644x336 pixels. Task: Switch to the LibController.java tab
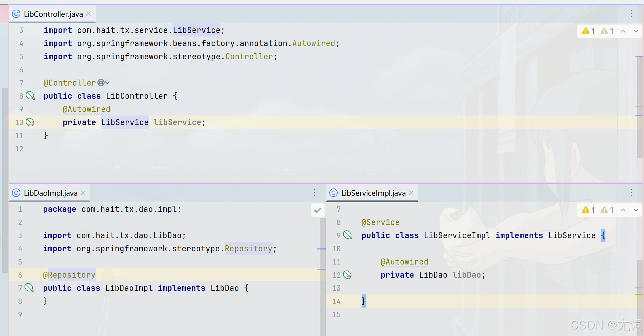click(53, 14)
